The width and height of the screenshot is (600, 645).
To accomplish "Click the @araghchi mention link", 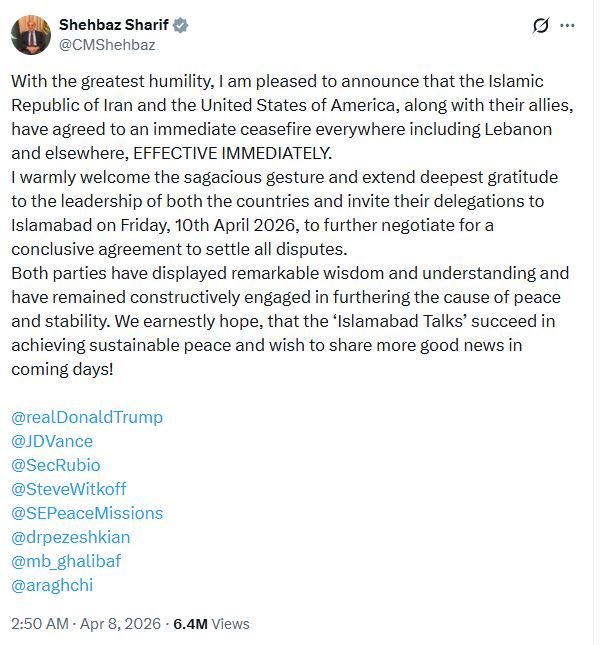I will click(52, 585).
